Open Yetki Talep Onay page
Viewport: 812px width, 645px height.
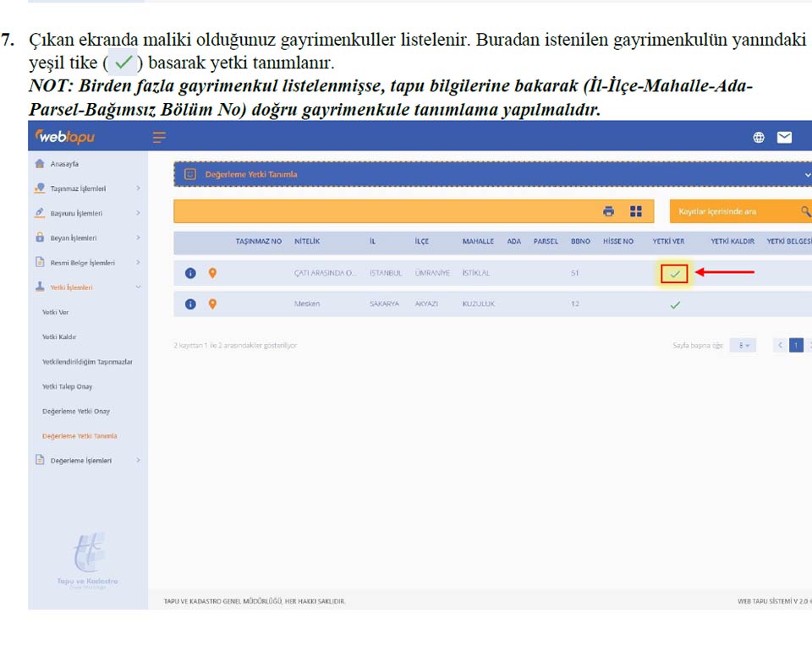pos(68,386)
